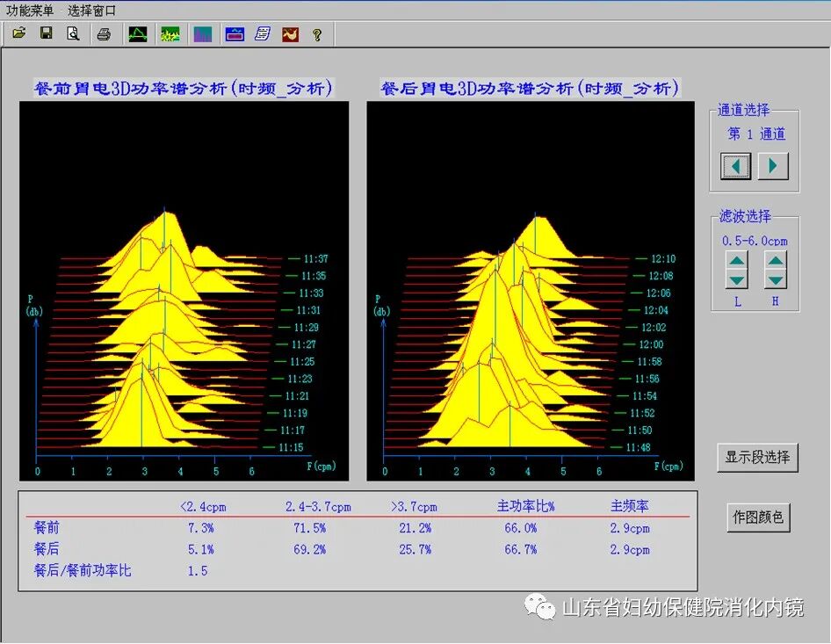Decrease high filter cutoff H down arrow

[776, 279]
